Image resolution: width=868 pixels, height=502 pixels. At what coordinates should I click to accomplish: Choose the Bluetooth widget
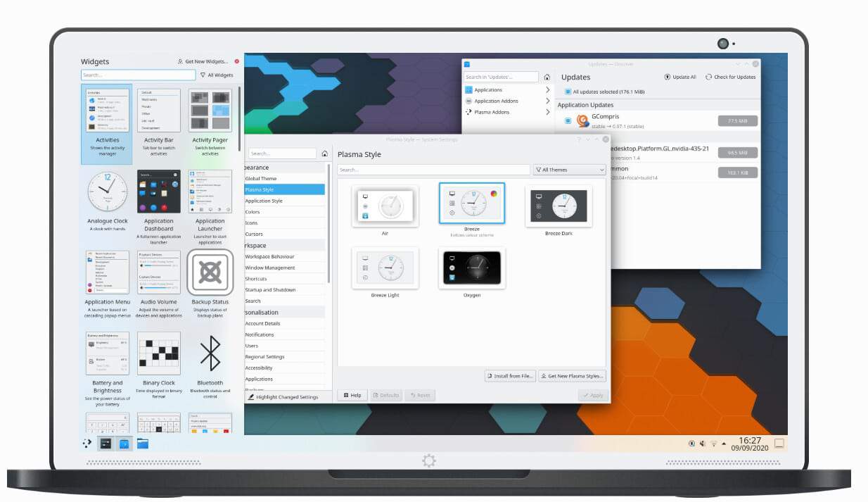click(210, 364)
